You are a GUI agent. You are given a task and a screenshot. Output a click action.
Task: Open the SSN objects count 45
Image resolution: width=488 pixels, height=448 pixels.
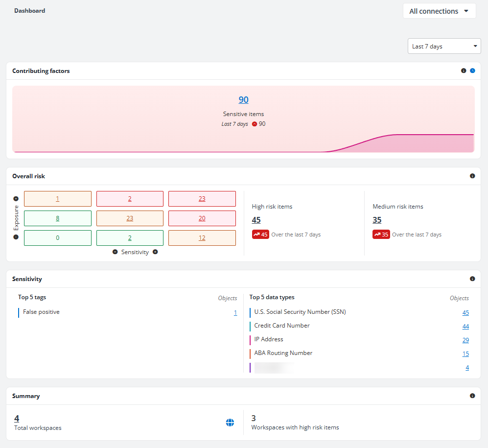pyautogui.click(x=465, y=312)
